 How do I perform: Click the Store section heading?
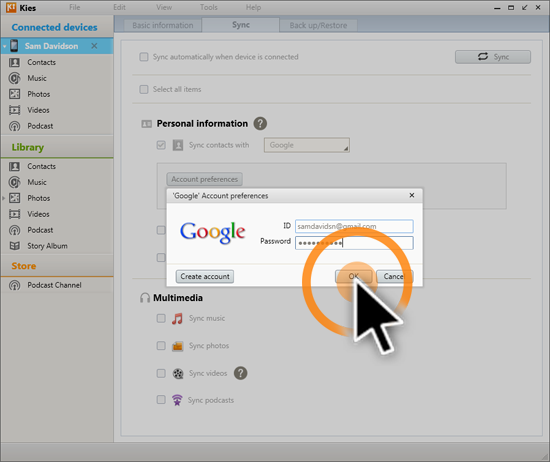pos(24,266)
